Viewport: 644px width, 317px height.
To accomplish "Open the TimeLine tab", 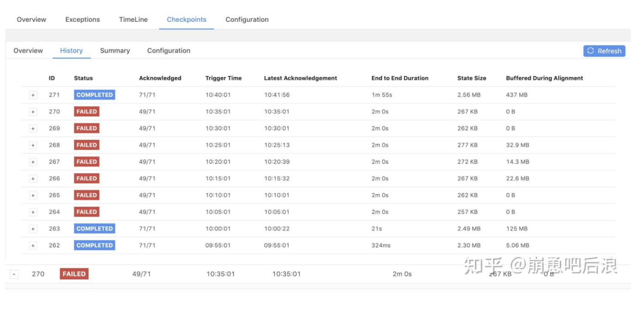I will point(133,20).
